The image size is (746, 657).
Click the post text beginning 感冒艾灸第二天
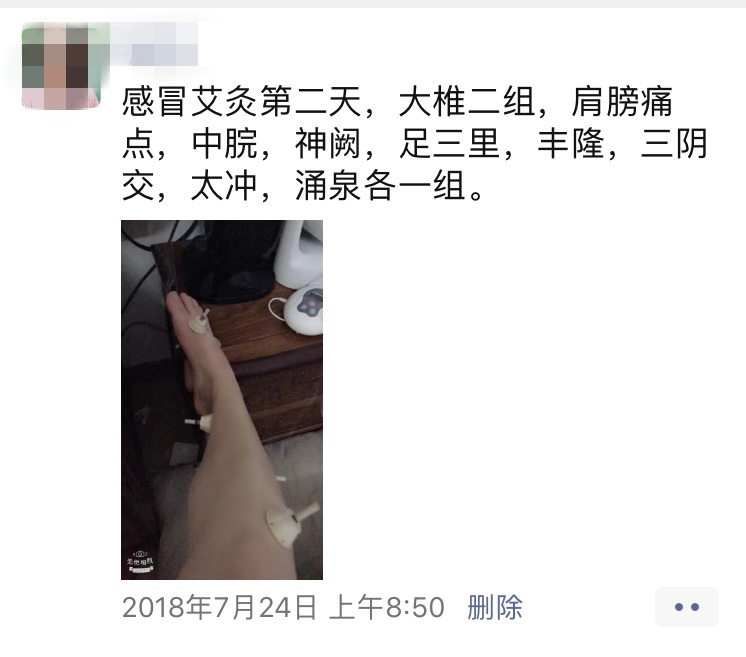pos(414,144)
